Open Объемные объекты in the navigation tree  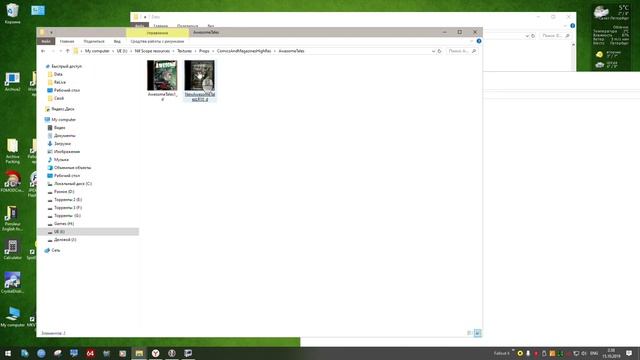click(72, 168)
